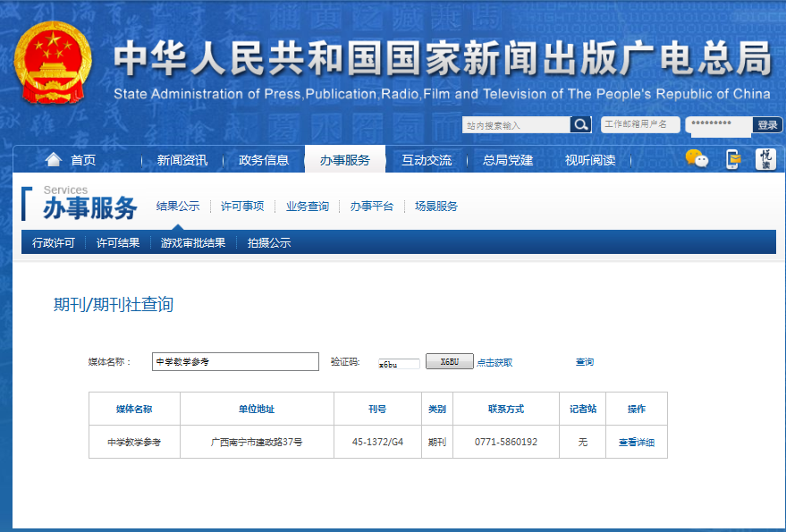786x532 pixels.
Task: Click the 操作 column header
Action: click(x=637, y=410)
